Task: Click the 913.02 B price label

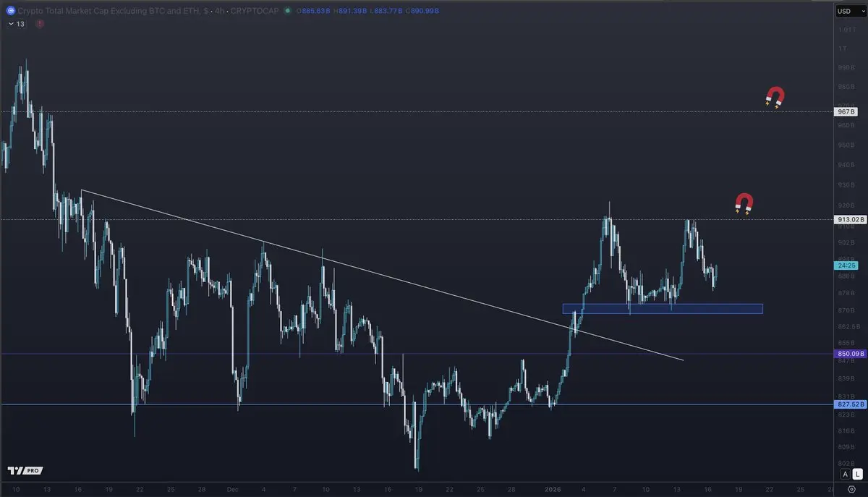Action: click(846, 219)
